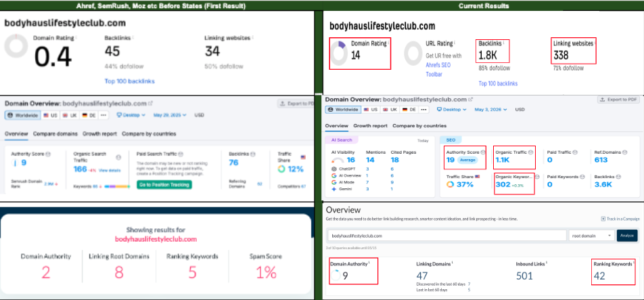The width and height of the screenshot is (644, 300).
Task: Select Worldwide in the May 29, 2025 panel
Action: pos(24,116)
